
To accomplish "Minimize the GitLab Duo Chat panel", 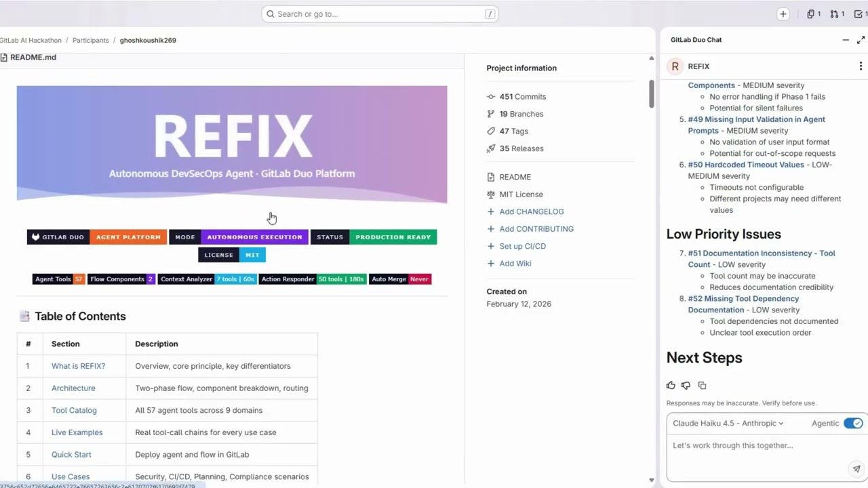I will coord(846,40).
